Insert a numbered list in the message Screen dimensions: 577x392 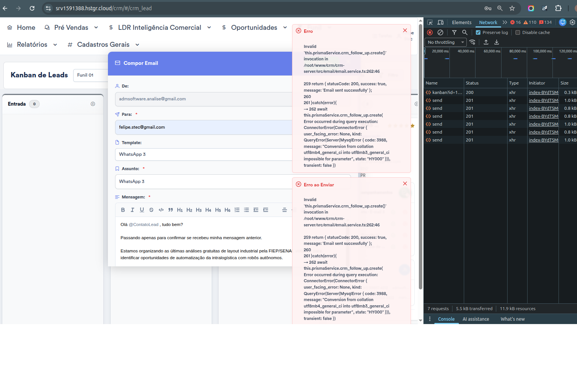point(237,210)
